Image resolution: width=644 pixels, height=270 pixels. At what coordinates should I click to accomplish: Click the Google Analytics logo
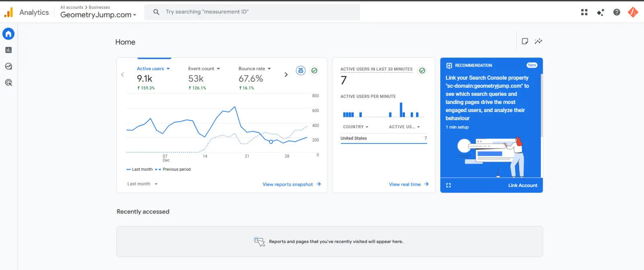8,12
